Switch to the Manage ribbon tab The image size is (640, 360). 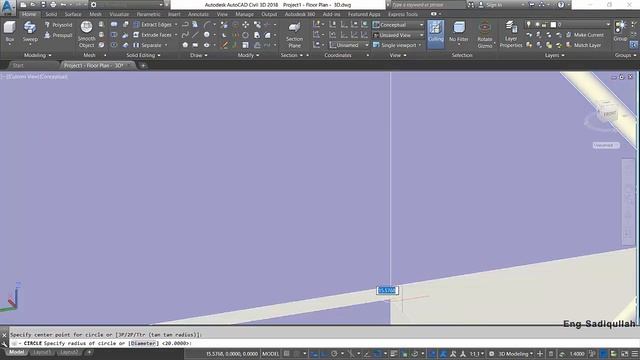244,14
